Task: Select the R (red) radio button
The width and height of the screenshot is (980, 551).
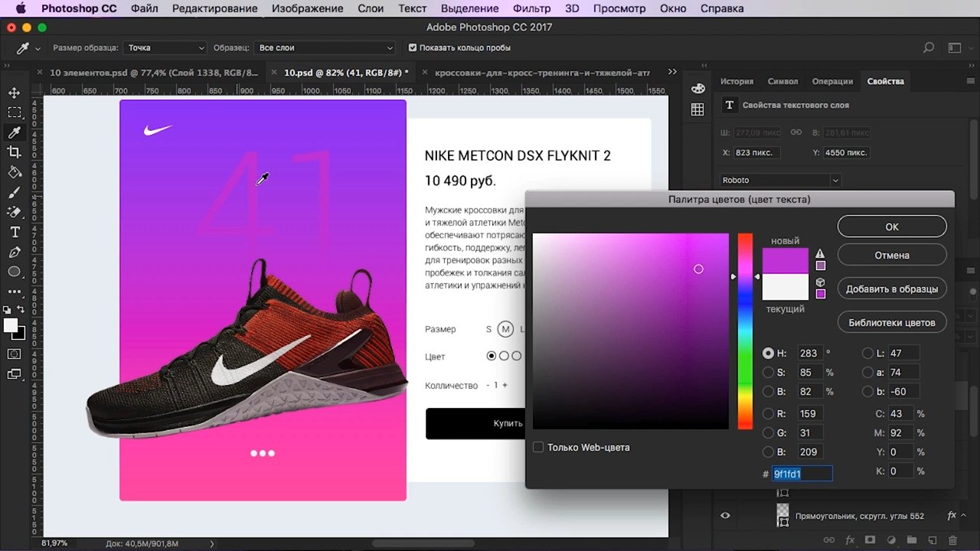Action: (x=768, y=414)
